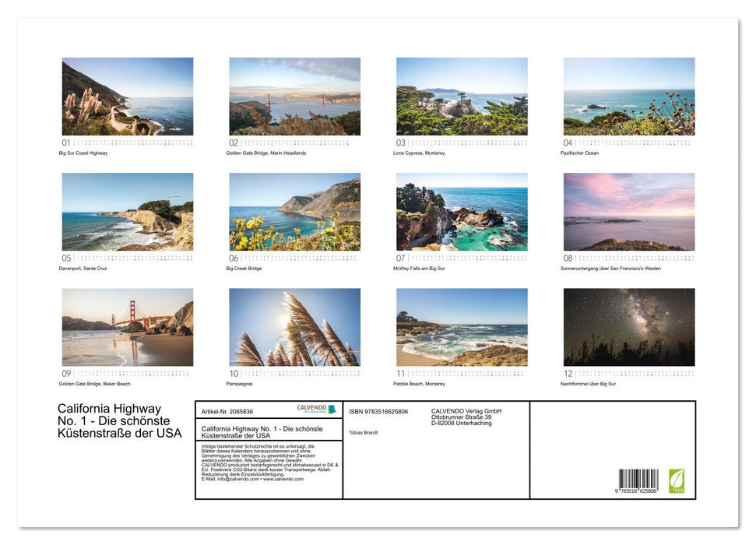Click the green eco leaf icon
Image resolution: width=756 pixels, height=545 pixels.
pos(677,479)
